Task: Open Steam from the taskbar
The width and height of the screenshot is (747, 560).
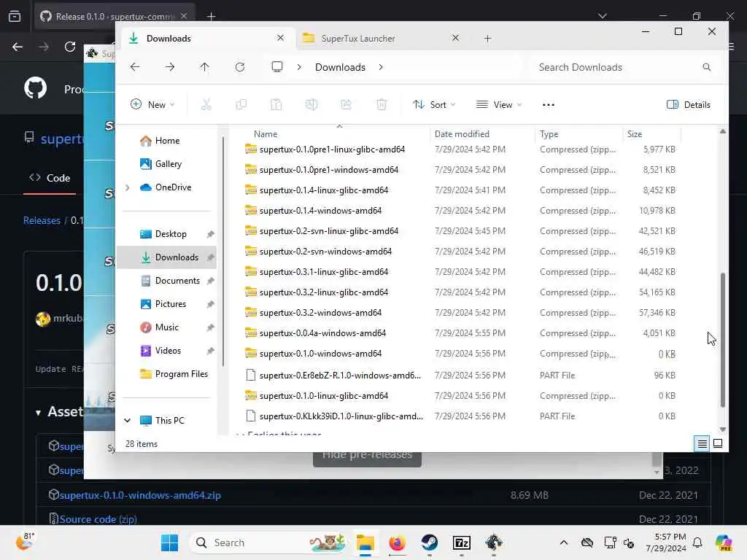Action: pyautogui.click(x=429, y=542)
